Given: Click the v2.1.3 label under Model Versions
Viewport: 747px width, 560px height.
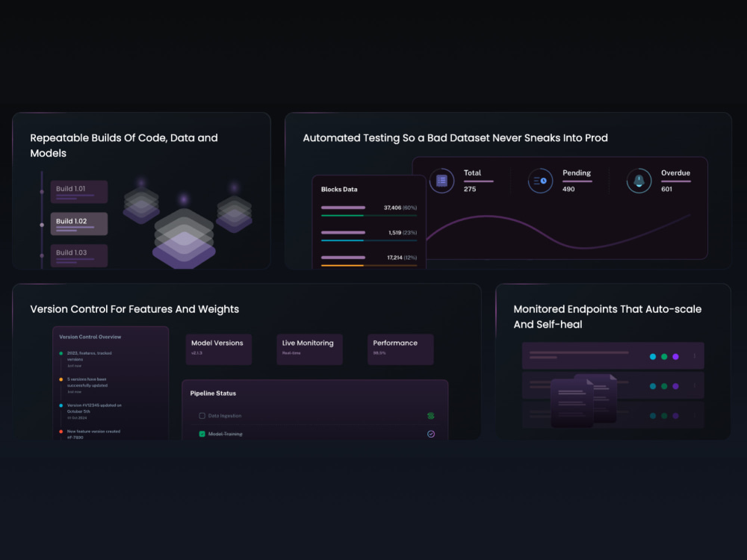Looking at the screenshot, I should (196, 353).
